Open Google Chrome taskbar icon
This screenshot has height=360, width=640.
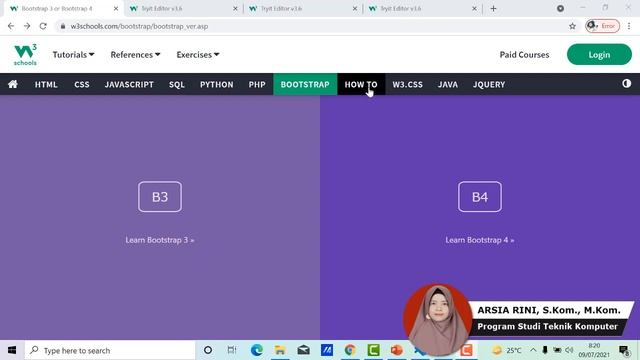pyautogui.click(x=350, y=350)
